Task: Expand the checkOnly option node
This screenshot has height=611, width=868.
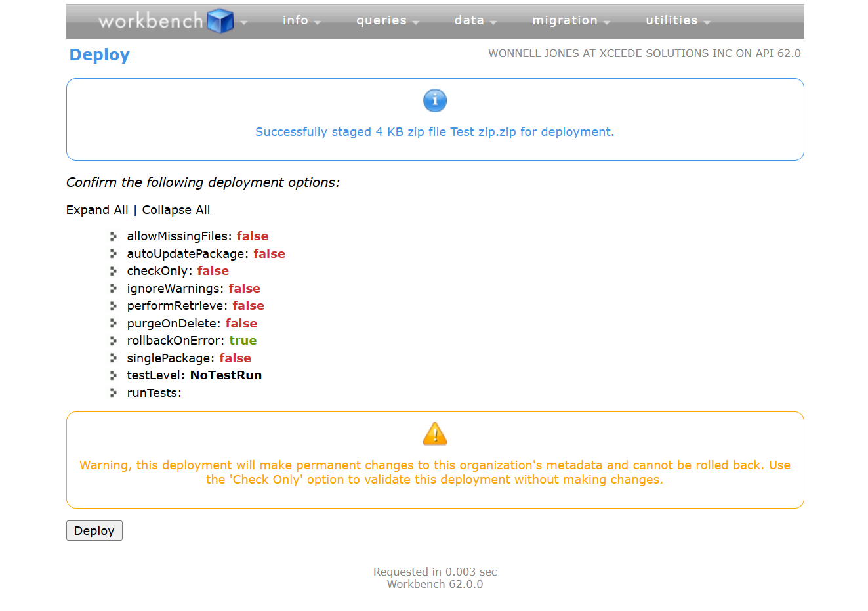Action: 114,271
